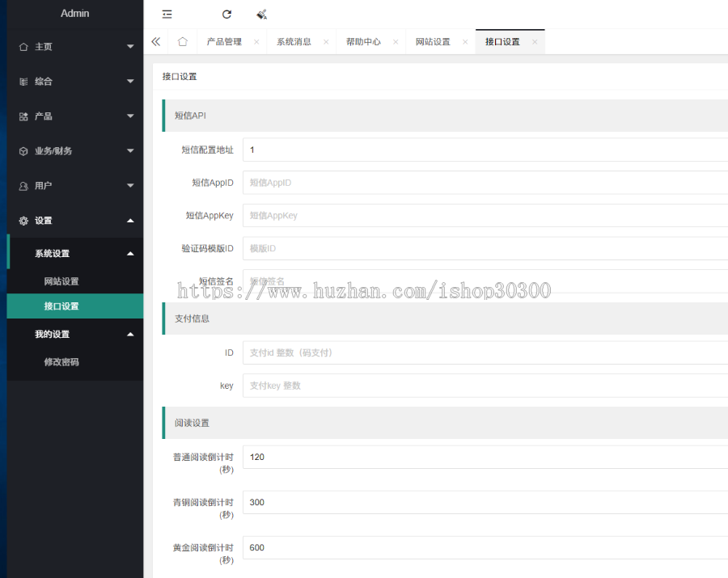The image size is (728, 578).
Task: Click the clear cache brush icon
Action: 262,15
